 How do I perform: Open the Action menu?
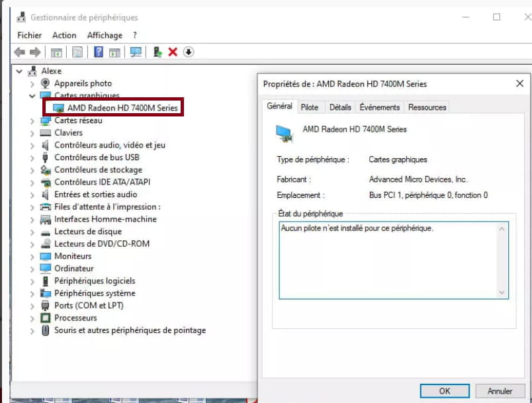(x=64, y=35)
